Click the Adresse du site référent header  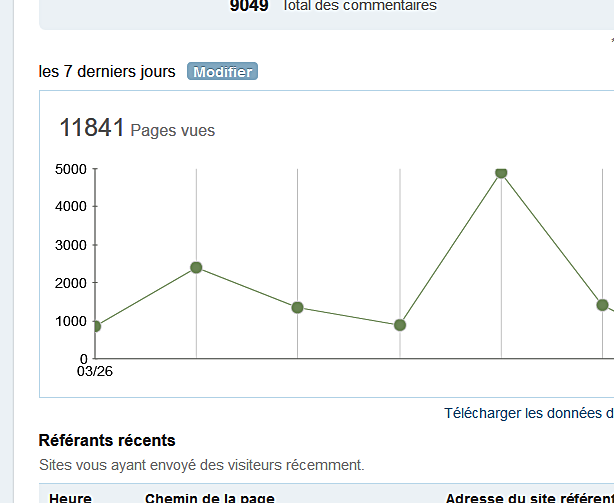(528, 497)
